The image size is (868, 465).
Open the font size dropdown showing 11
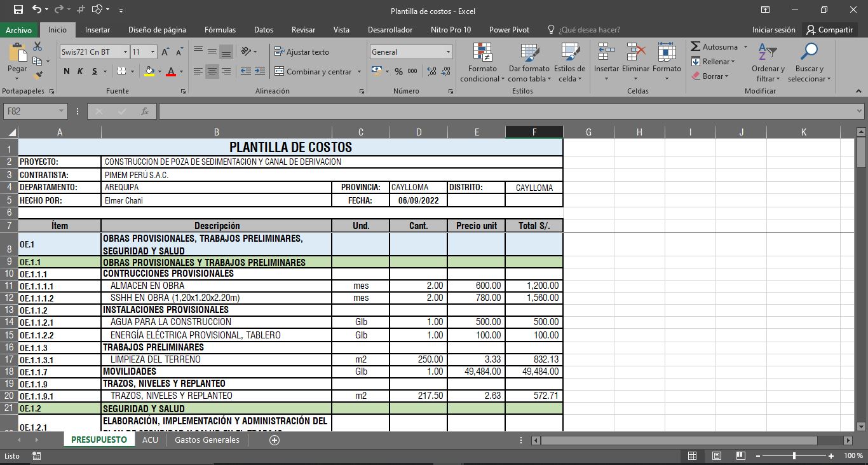coord(153,52)
